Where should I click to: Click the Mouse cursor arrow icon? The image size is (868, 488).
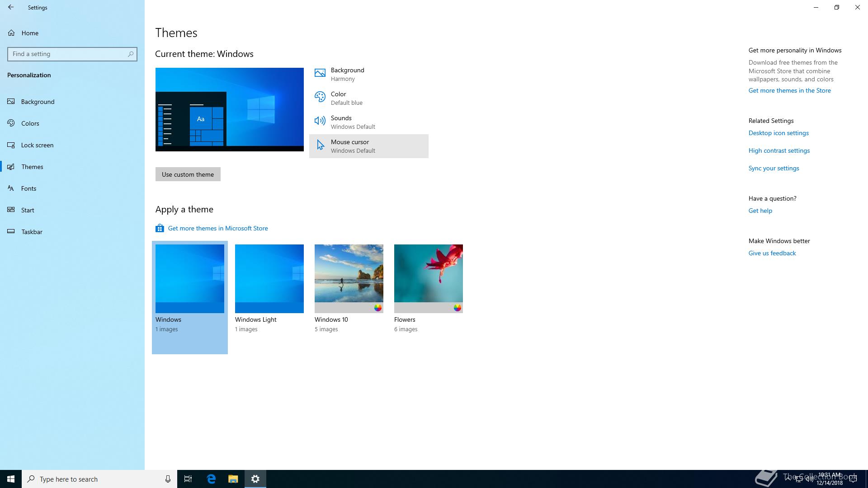[x=321, y=145]
